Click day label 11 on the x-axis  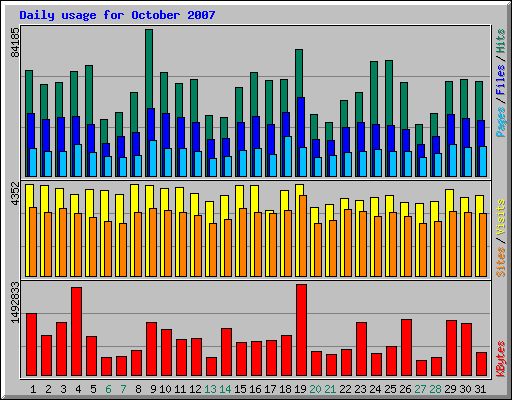click(x=180, y=389)
